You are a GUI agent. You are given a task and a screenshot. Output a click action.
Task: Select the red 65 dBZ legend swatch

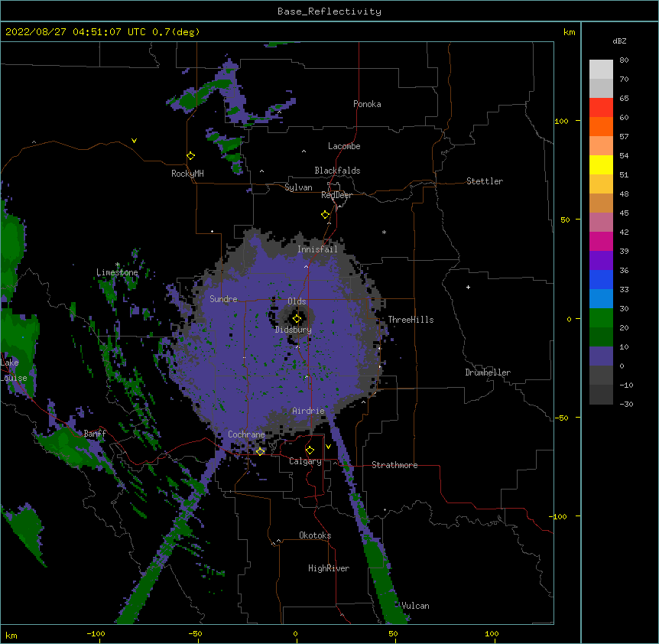coord(601,107)
